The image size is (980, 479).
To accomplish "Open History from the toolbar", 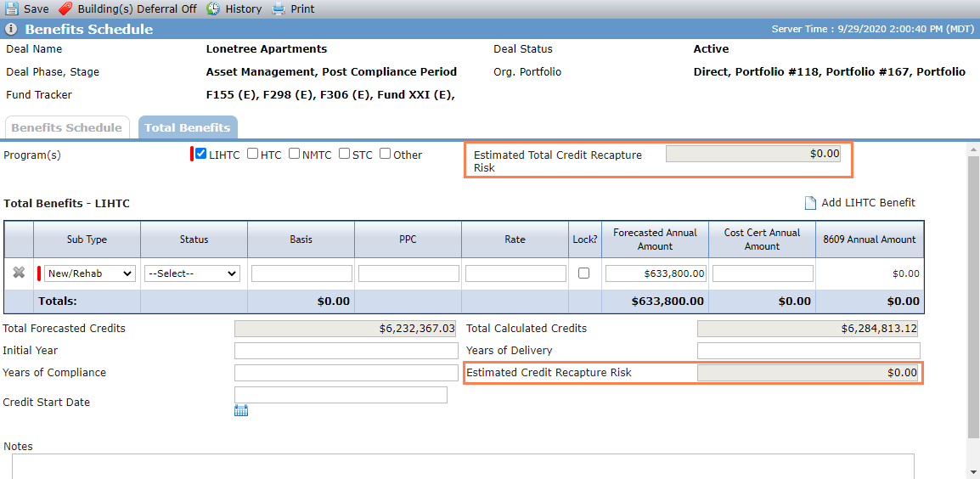I will click(244, 8).
